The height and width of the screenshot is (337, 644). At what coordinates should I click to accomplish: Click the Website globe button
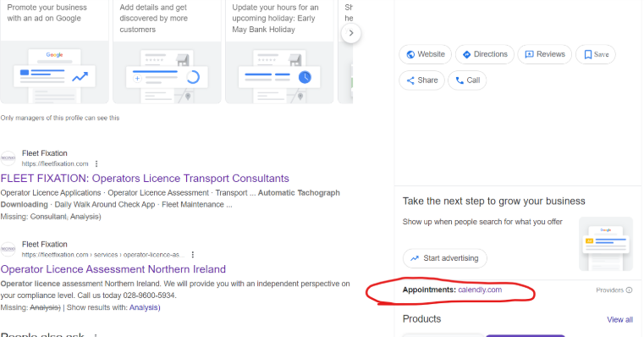click(x=425, y=54)
